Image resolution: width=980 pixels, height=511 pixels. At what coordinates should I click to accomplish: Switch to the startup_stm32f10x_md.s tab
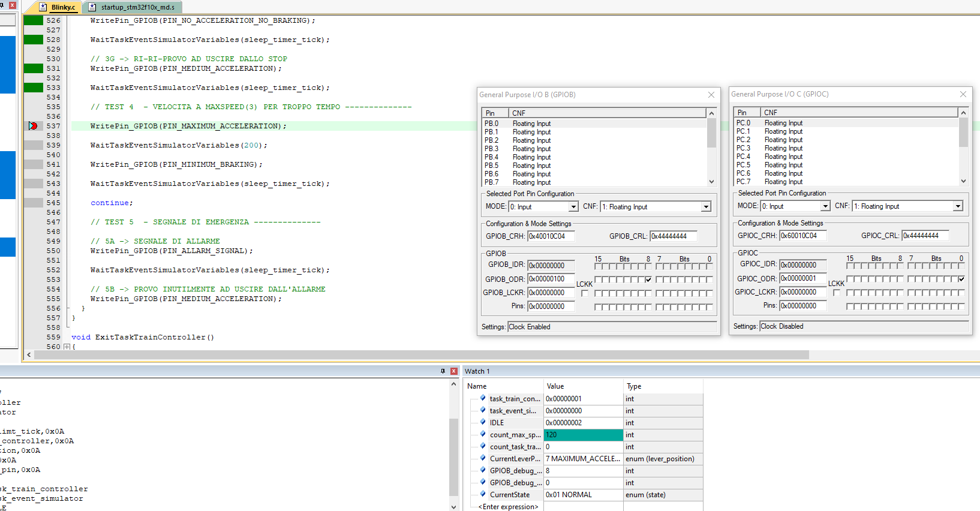tap(137, 7)
